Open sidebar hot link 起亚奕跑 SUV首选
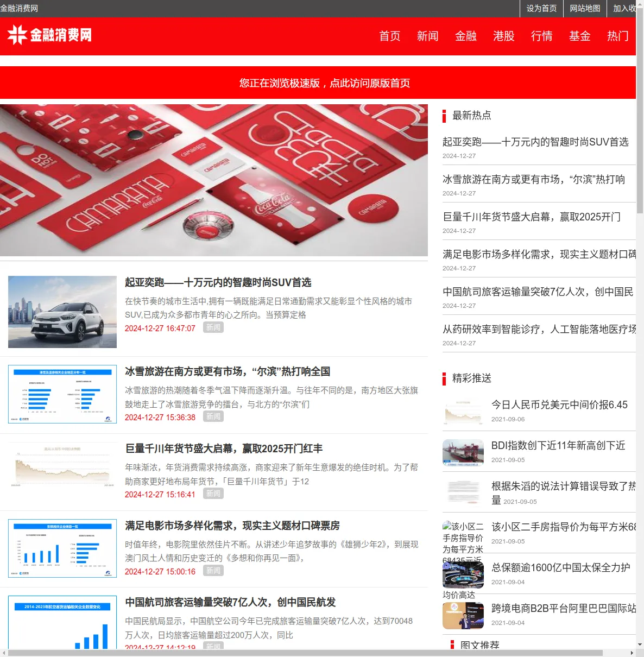Viewport: 644px width, 657px height. point(535,142)
